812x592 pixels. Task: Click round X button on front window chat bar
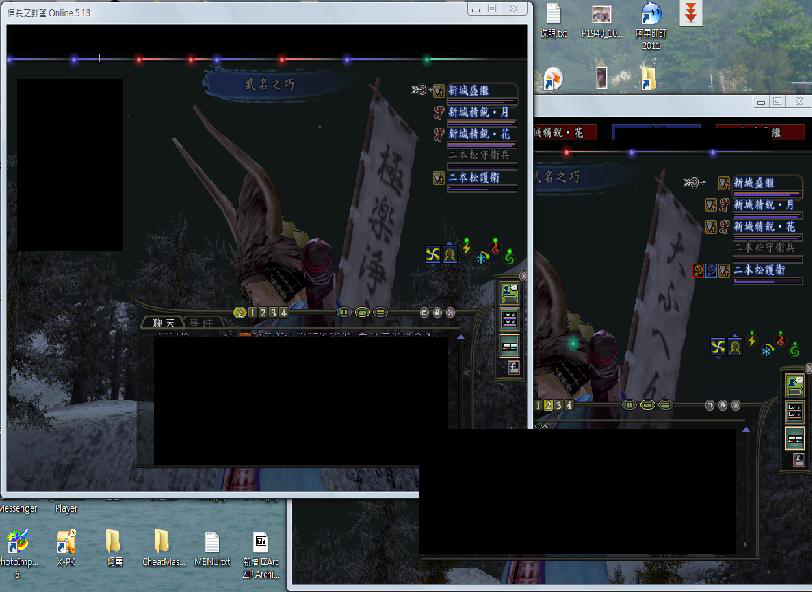click(451, 312)
